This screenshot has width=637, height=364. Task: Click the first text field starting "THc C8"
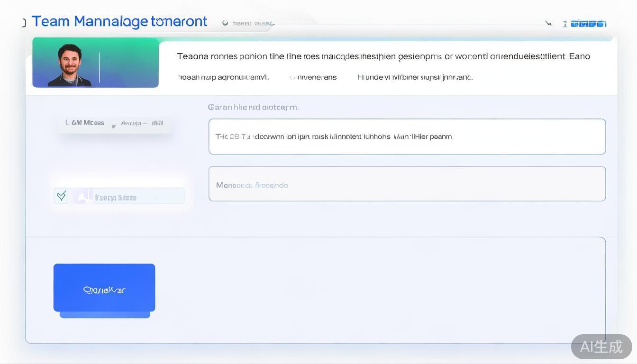click(x=407, y=136)
